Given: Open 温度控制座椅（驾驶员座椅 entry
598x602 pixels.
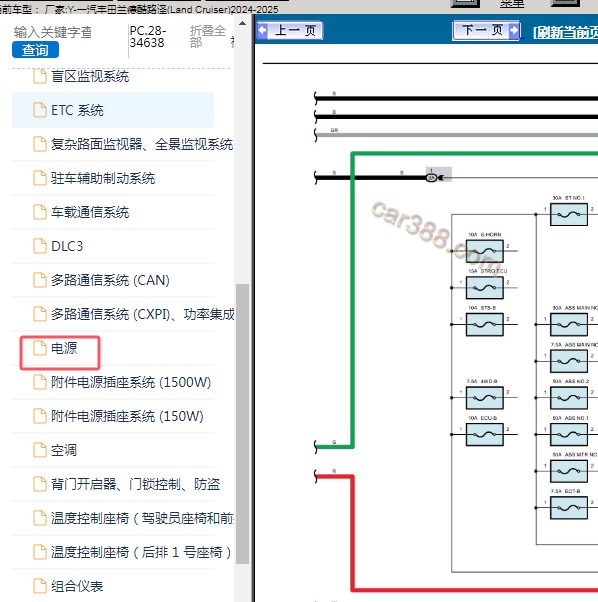Looking at the screenshot, I should pos(142,518).
